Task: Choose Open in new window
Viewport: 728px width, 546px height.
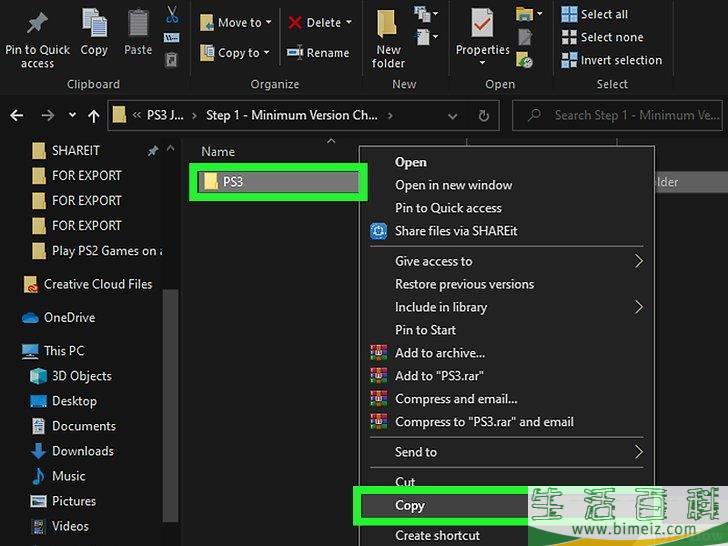Action: click(x=454, y=185)
